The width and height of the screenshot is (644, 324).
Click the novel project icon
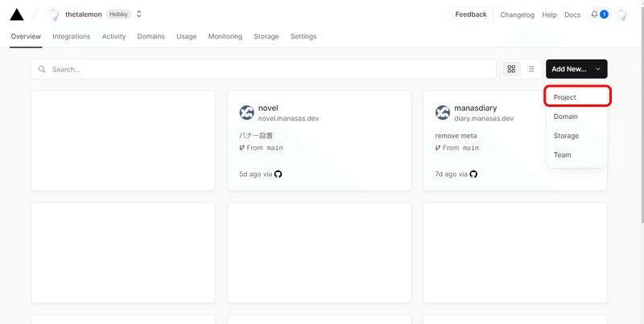point(247,113)
